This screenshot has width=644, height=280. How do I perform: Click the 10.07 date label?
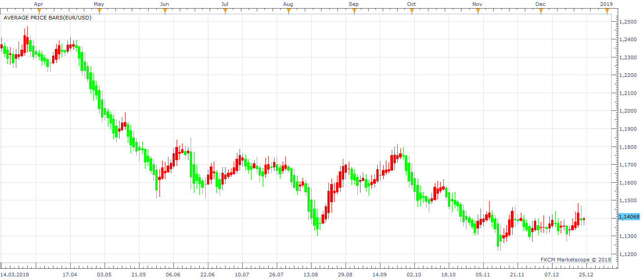click(x=242, y=275)
